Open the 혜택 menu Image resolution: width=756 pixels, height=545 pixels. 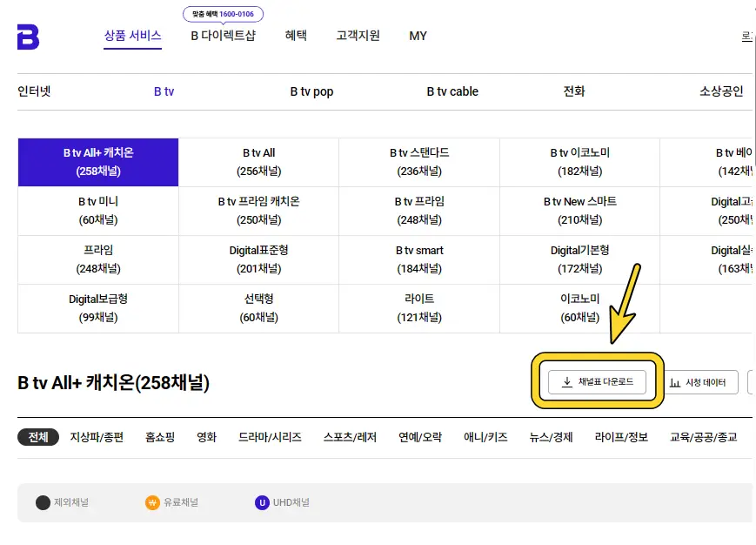click(x=296, y=36)
